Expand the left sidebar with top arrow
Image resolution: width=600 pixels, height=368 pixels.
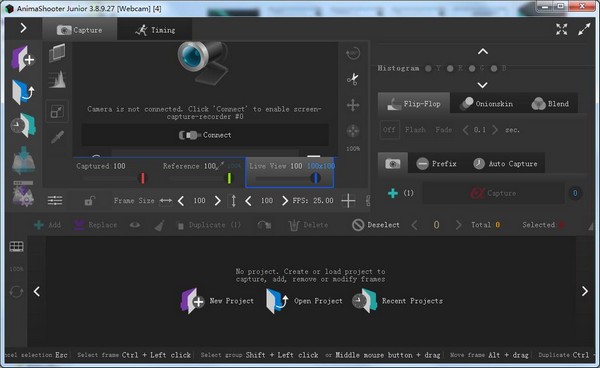click(23, 28)
